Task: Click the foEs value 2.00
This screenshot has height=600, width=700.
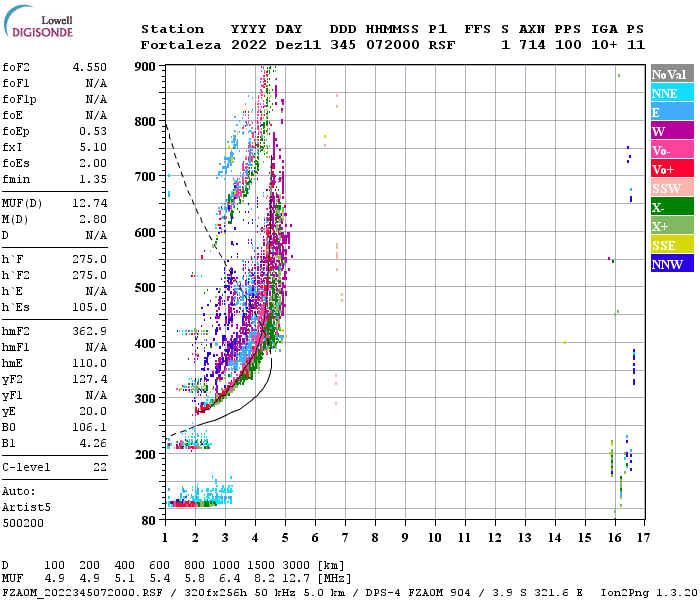Action: (93, 163)
